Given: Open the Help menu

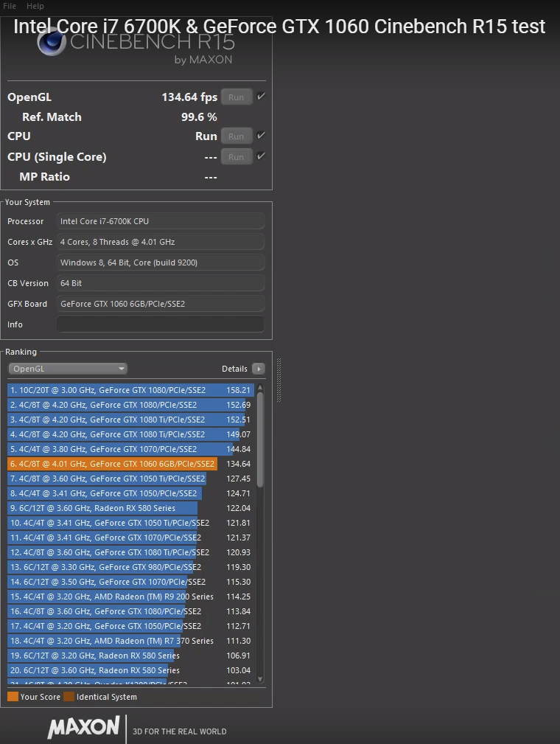Looking at the screenshot, I should [x=35, y=6].
